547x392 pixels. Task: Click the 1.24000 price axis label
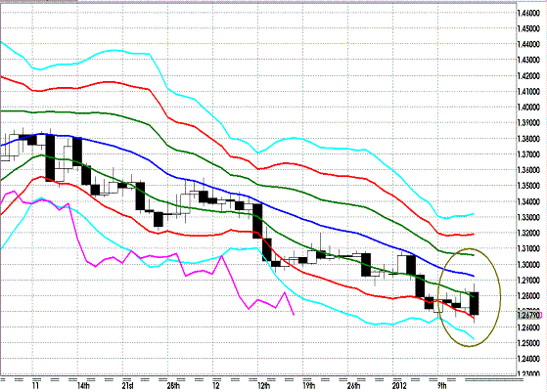point(528,359)
